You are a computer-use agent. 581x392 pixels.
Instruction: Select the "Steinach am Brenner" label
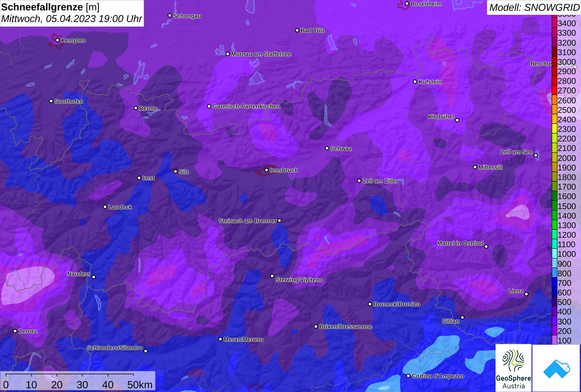pos(247,221)
